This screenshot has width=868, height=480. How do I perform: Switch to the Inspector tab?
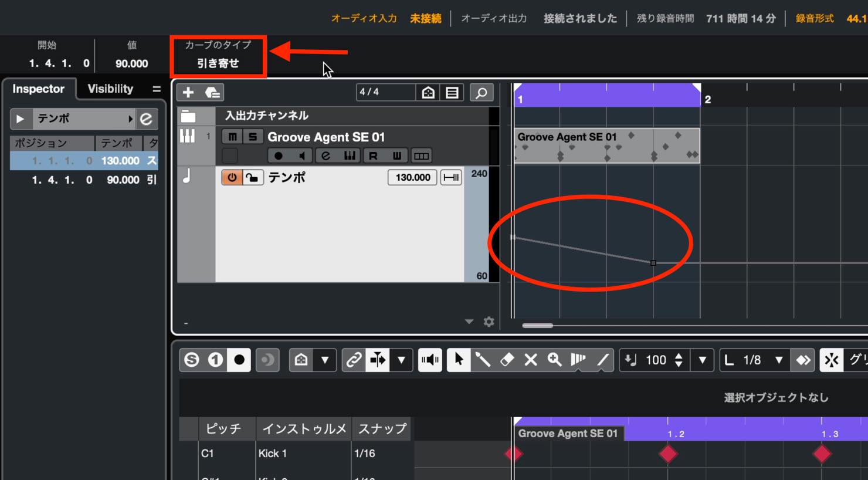coord(38,89)
